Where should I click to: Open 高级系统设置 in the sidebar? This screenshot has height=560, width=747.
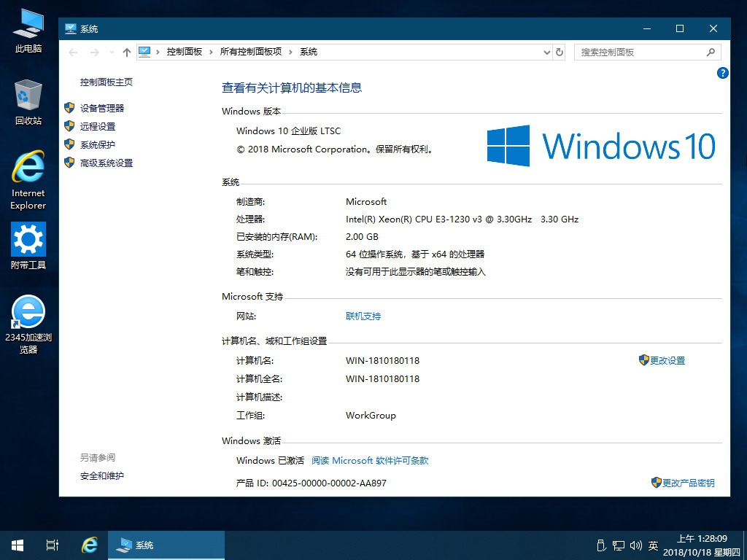(x=107, y=163)
